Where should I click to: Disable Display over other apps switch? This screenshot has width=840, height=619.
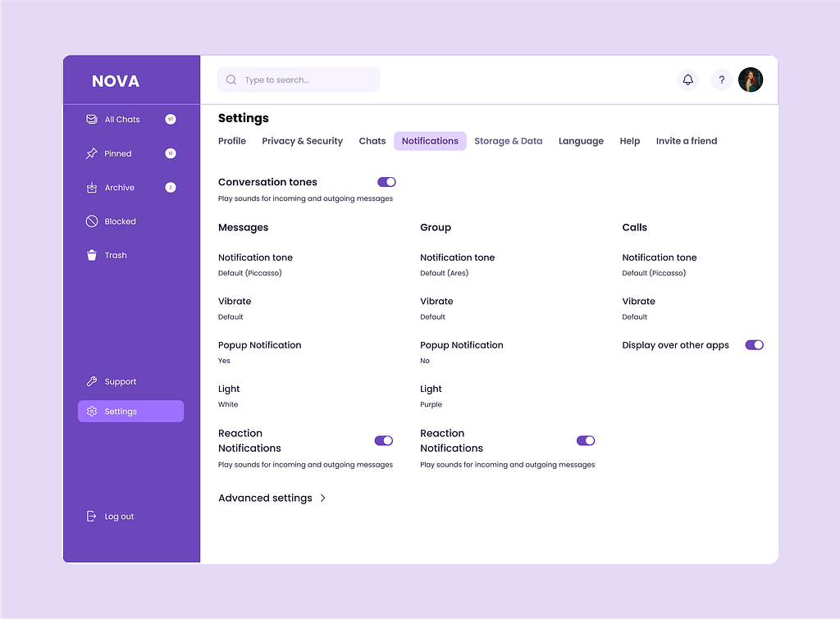point(755,345)
